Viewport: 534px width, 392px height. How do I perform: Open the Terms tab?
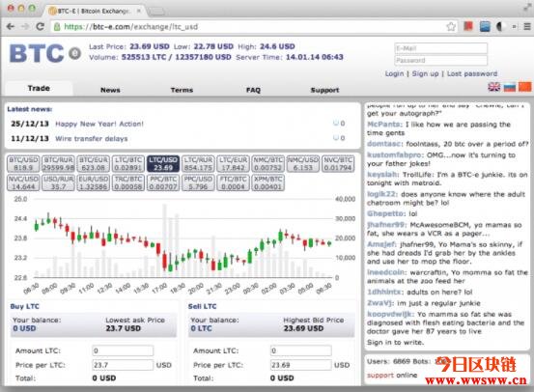pos(182,90)
